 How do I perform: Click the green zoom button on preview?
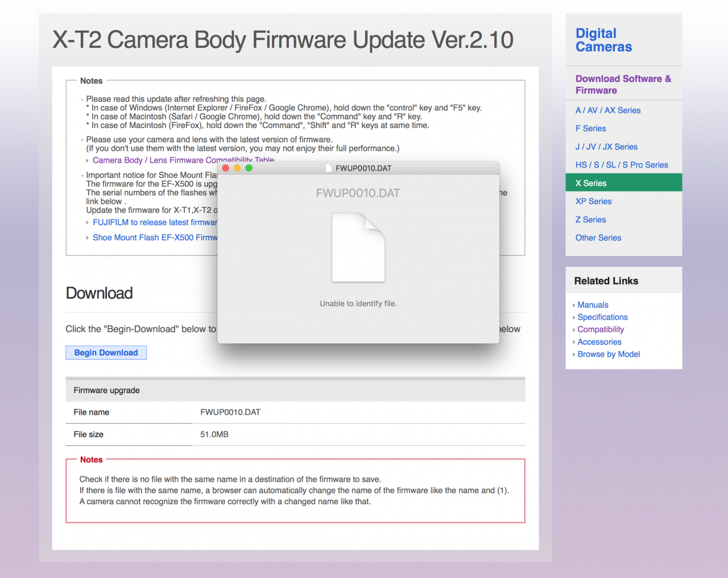pos(249,168)
